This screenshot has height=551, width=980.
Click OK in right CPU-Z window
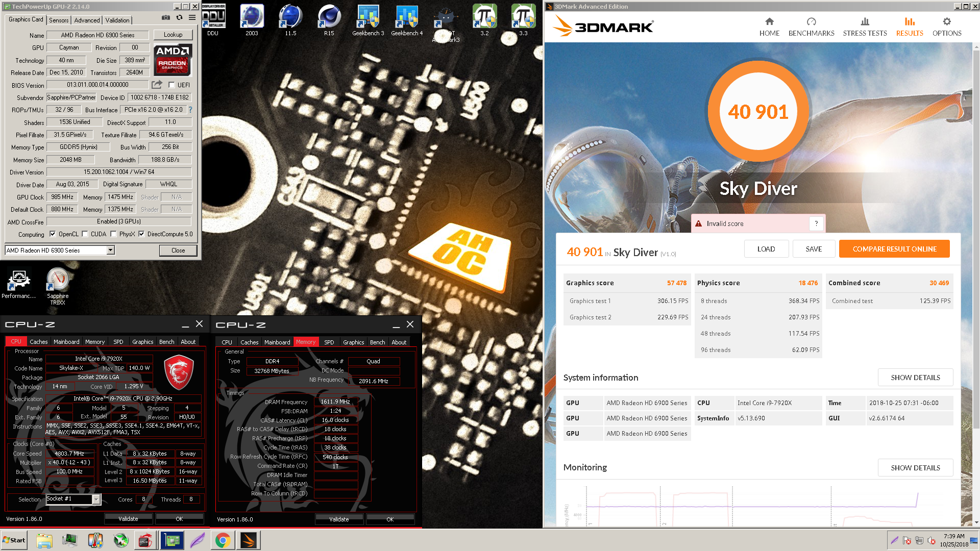(x=390, y=519)
